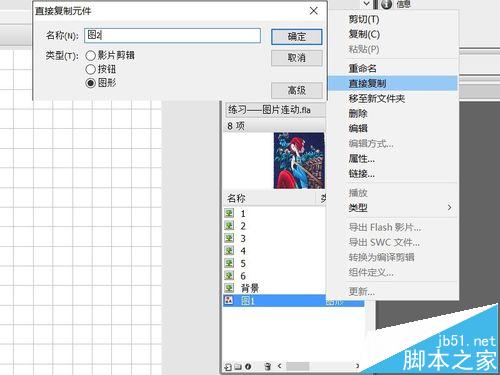500x375 pixels.
Task: Click the new folder icon in library panel
Action: 238,367
